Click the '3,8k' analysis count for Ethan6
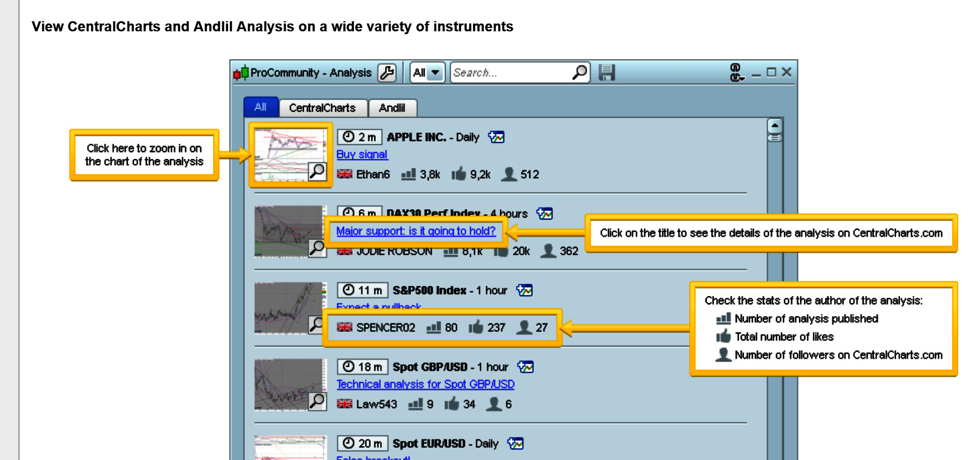 (430, 175)
